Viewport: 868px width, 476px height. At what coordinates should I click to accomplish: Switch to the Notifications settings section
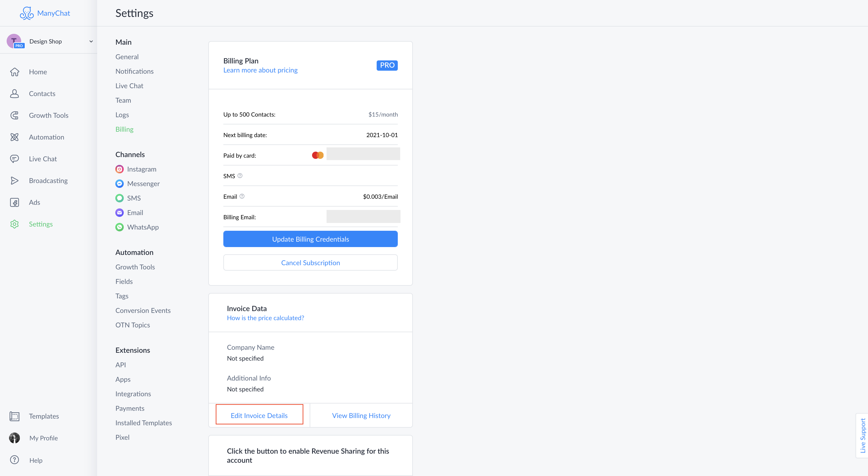pyautogui.click(x=134, y=71)
